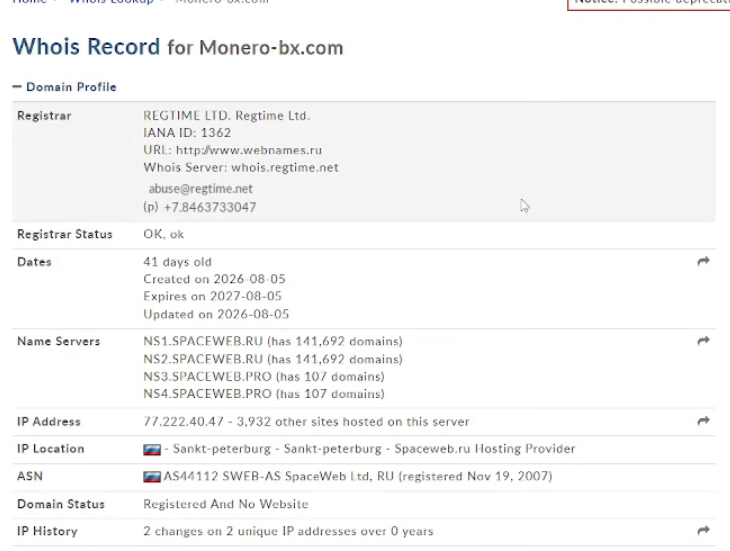Select the 77.222.40.47 IP address text
The height and width of the screenshot is (551, 730).
pos(183,422)
